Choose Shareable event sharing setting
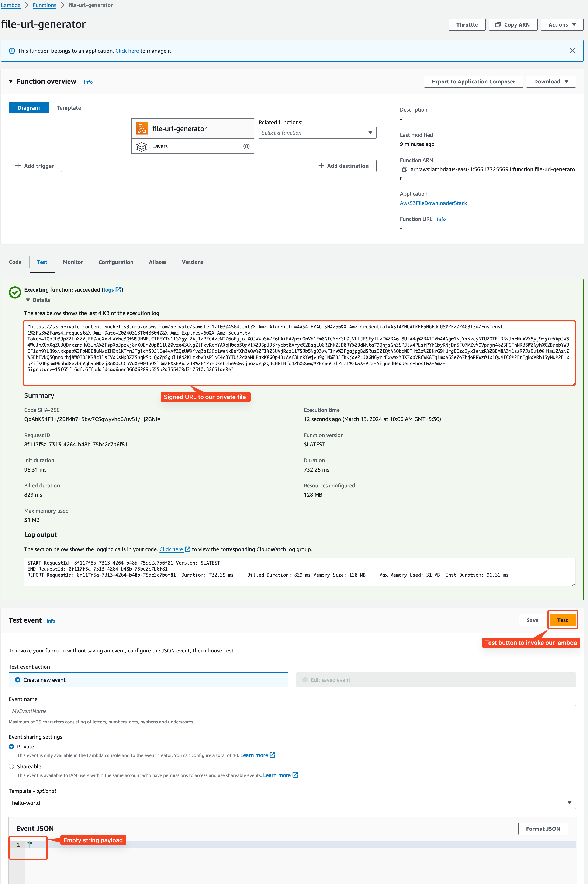The width and height of the screenshot is (588, 884). click(x=11, y=767)
